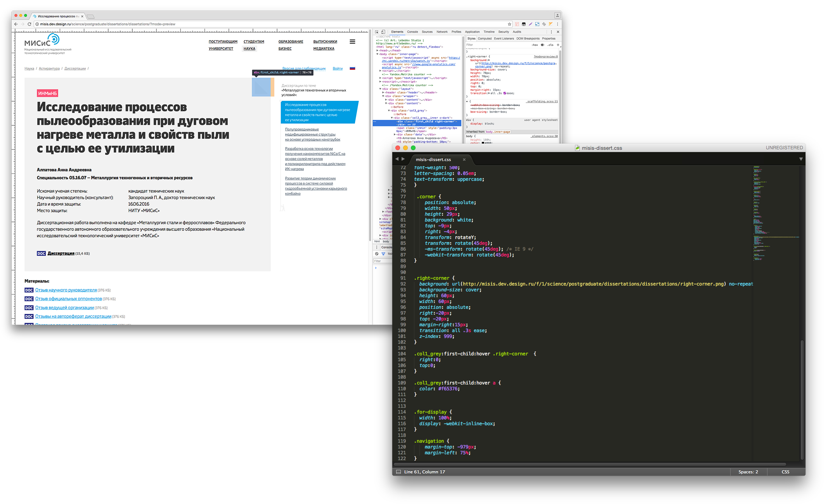
Task: Open the Sublime tab dropdown arrow
Action: tap(801, 159)
